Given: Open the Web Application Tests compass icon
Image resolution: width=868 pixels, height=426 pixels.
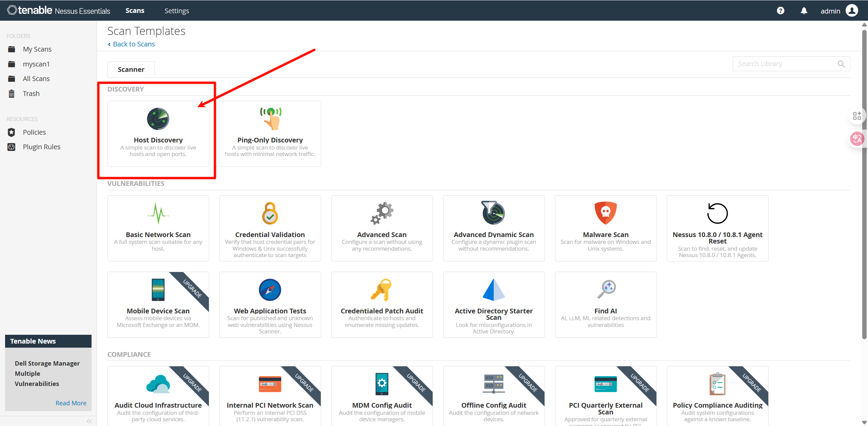Looking at the screenshot, I should click(x=270, y=290).
